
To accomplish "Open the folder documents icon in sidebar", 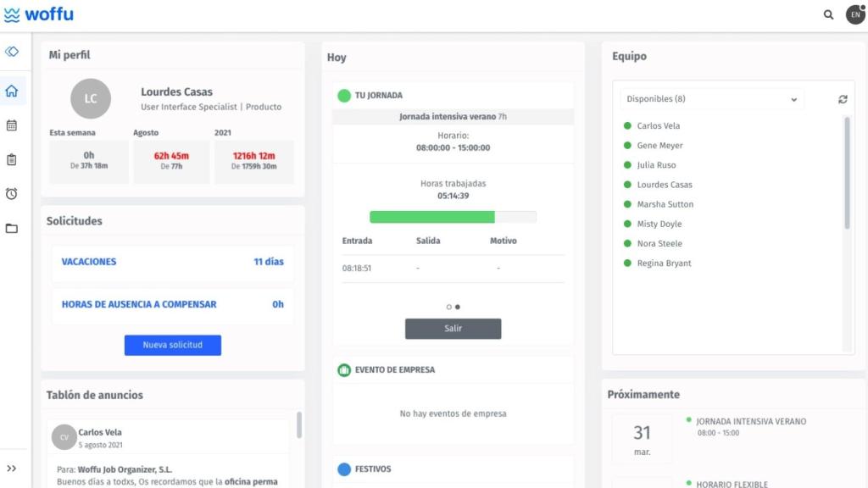I will [x=12, y=228].
